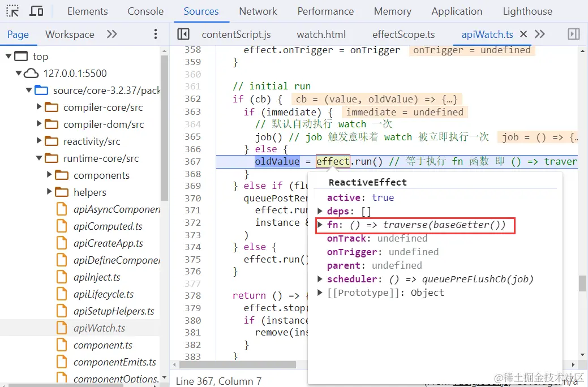Open the apiLifecycle.ts file
This screenshot has width=588, height=387.
pos(104,294)
